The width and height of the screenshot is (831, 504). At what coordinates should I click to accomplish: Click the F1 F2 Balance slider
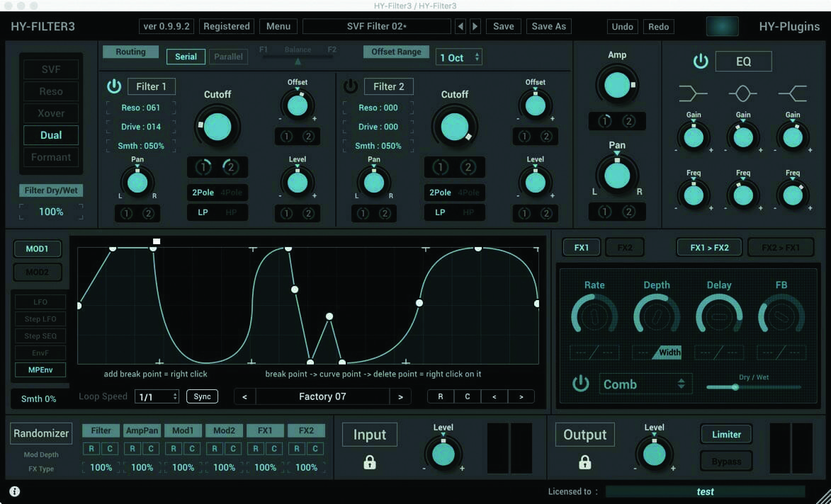coord(298,57)
